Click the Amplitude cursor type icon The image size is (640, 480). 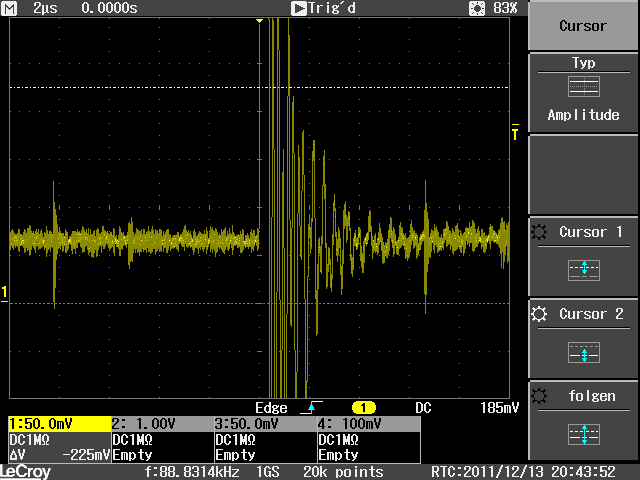coord(583,87)
